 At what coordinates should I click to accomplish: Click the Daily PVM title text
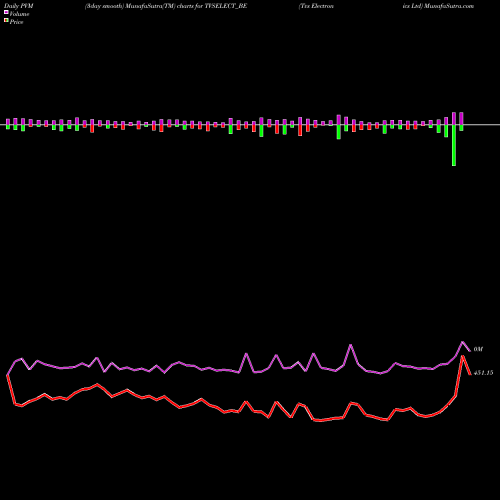click(x=19, y=6)
